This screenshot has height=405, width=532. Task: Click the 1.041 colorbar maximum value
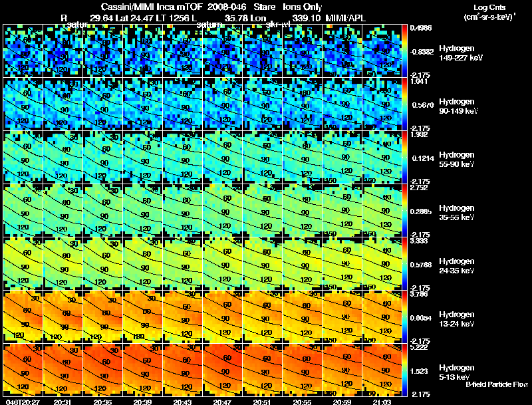pyautogui.click(x=419, y=81)
